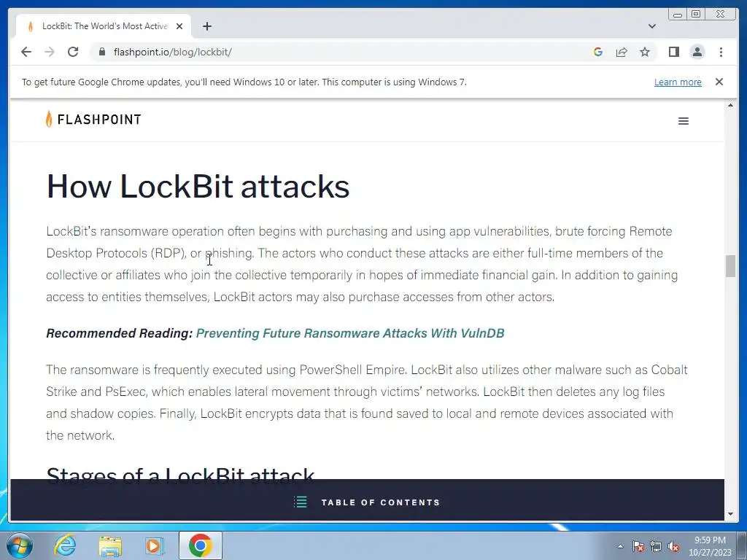Expand the Table of Contents bar
747x560 pixels.
point(367,502)
